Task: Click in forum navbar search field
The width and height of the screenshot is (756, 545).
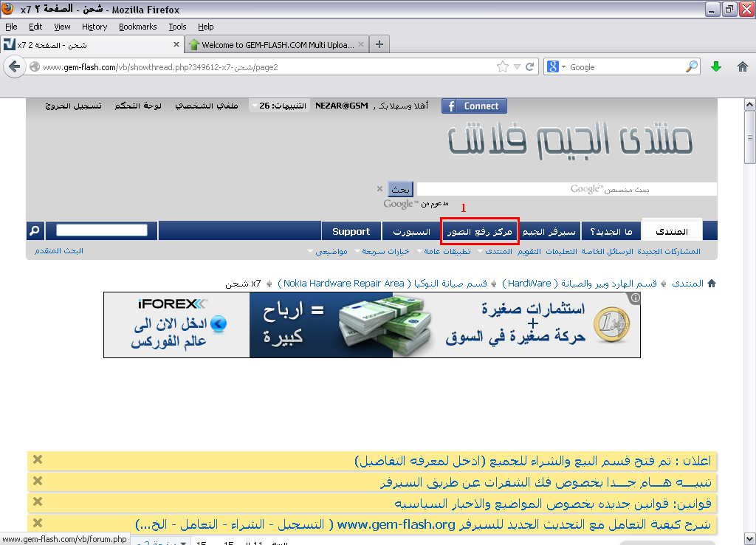Action: [102, 230]
